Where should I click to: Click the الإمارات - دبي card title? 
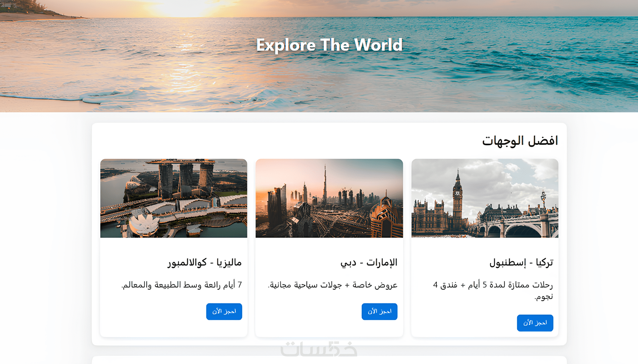pyautogui.click(x=369, y=262)
